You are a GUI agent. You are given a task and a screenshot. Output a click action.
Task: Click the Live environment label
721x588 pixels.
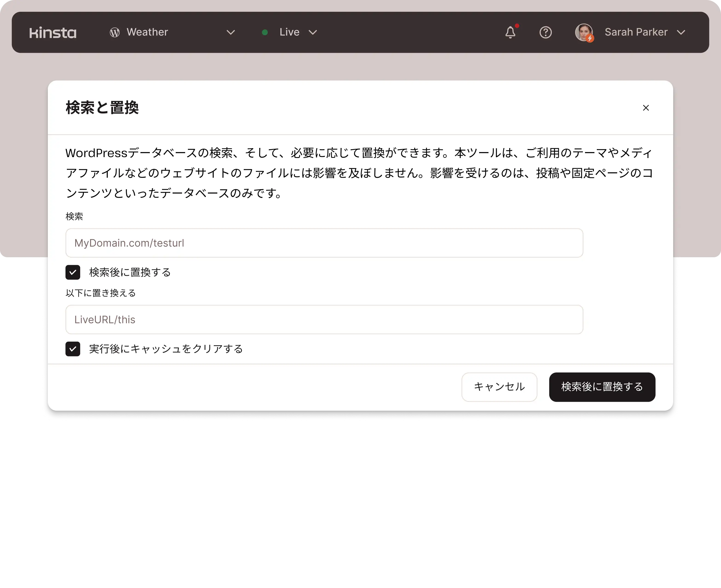point(289,32)
